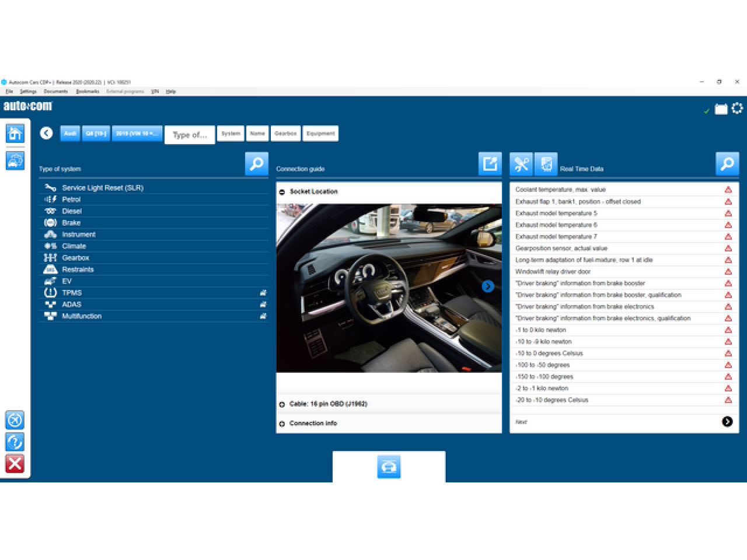The height and width of the screenshot is (560, 747).
Task: Select the Brake system type
Action: click(154, 223)
